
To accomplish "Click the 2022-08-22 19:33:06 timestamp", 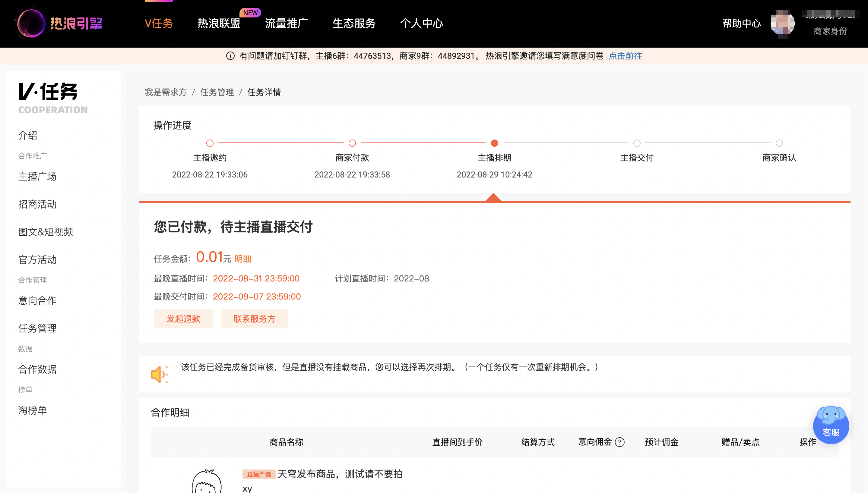I will click(210, 175).
